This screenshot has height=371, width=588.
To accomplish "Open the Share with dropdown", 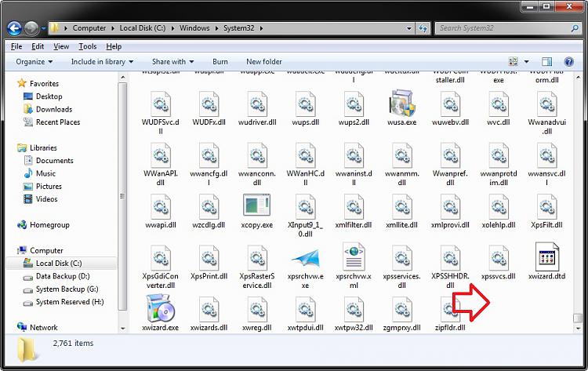I will (173, 61).
